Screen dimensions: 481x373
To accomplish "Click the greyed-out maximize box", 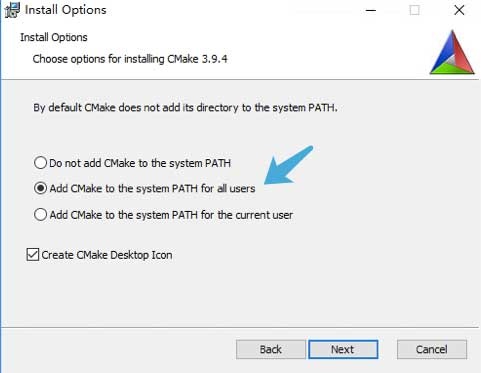I will click(x=414, y=10).
